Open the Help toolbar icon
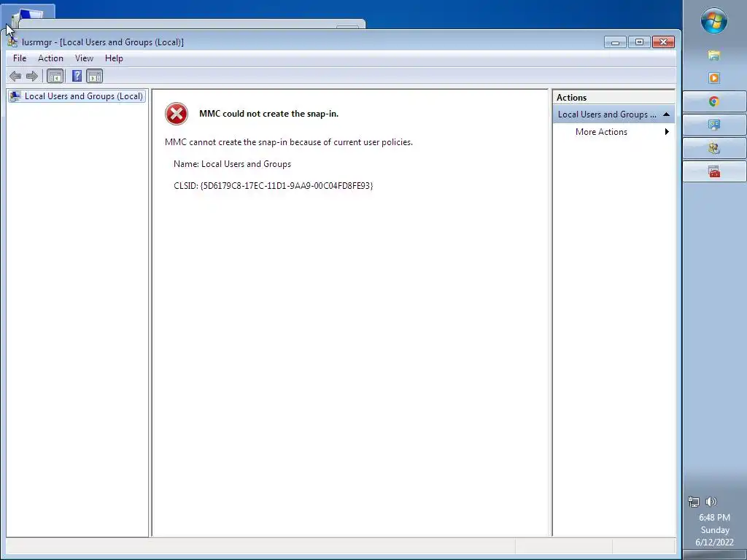The width and height of the screenshot is (747, 560). pos(77,76)
